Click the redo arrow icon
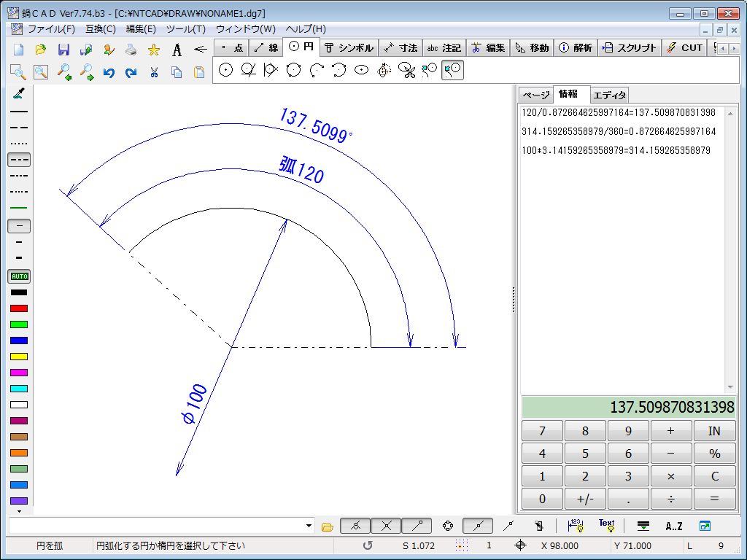 coord(131,72)
